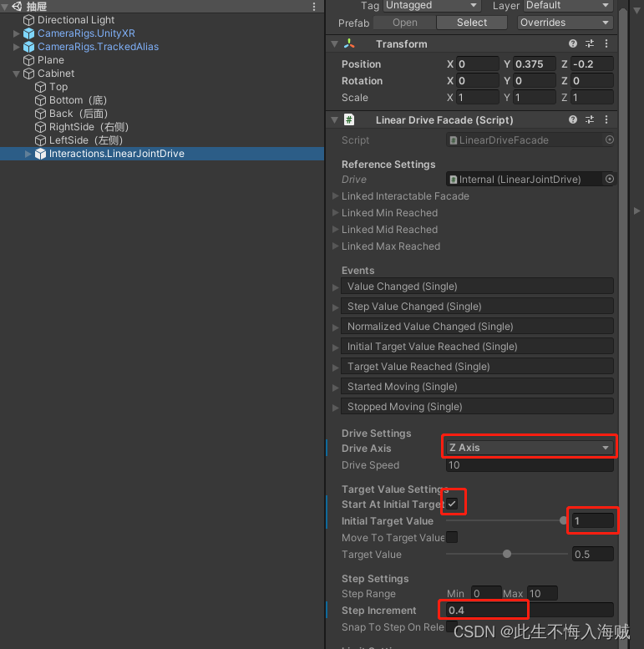Click the CameraRigs.TrackedAlias prefab cube icon

pyautogui.click(x=28, y=47)
